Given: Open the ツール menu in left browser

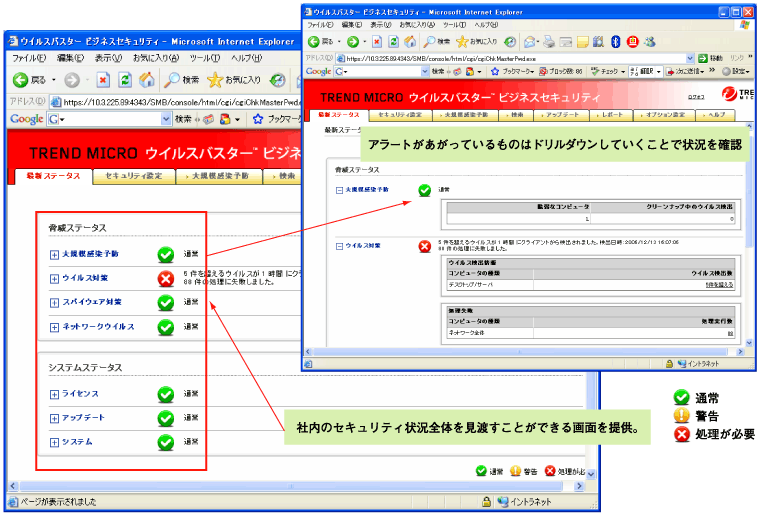Looking at the screenshot, I should (x=204, y=58).
